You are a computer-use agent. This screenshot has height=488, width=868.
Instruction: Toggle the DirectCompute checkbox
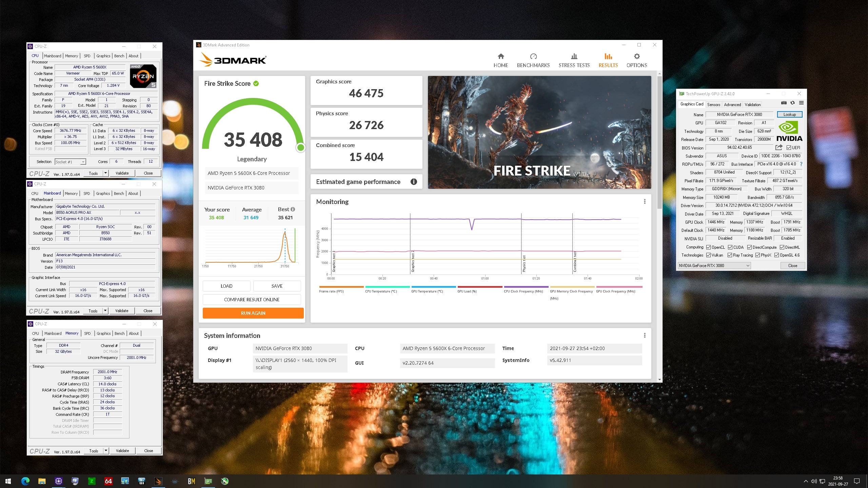pyautogui.click(x=750, y=247)
